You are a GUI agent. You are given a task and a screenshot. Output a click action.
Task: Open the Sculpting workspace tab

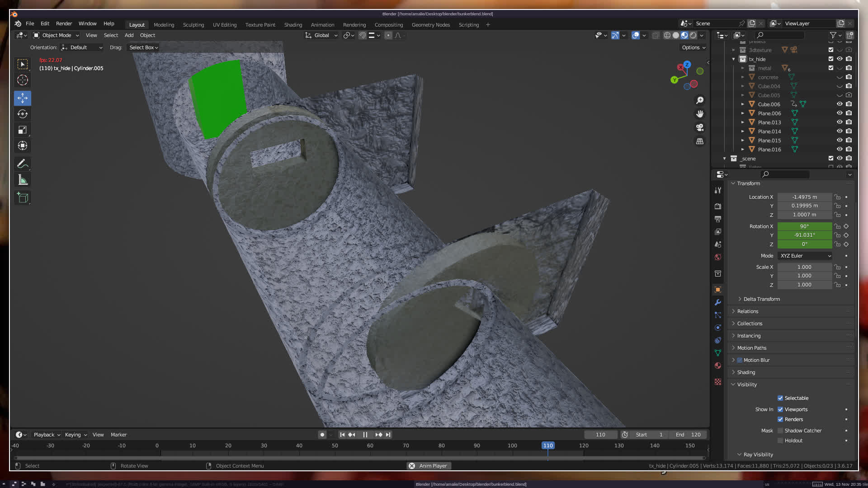pos(193,25)
